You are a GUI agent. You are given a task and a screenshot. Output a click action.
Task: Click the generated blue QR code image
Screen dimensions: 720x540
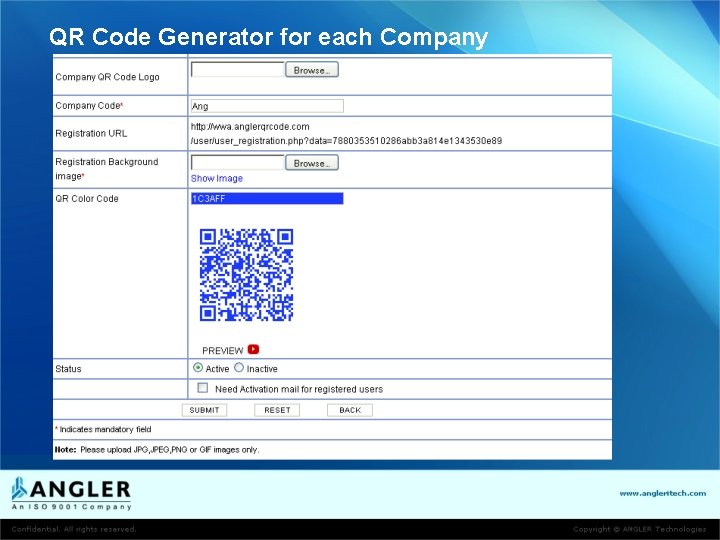(x=246, y=275)
